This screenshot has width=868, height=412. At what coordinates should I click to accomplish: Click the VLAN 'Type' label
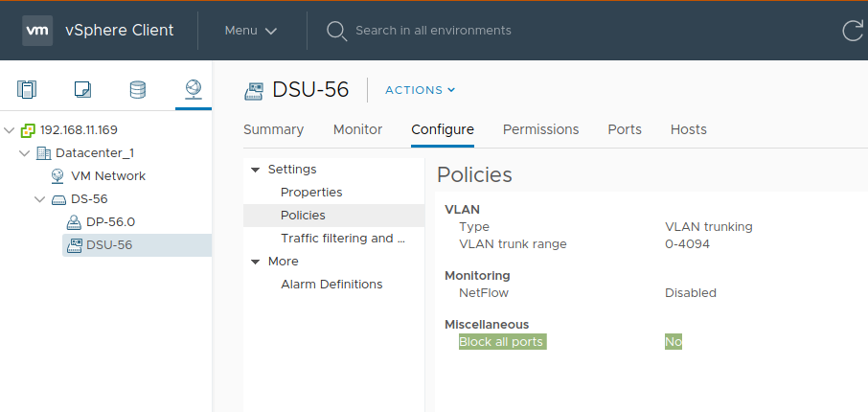coord(474,226)
